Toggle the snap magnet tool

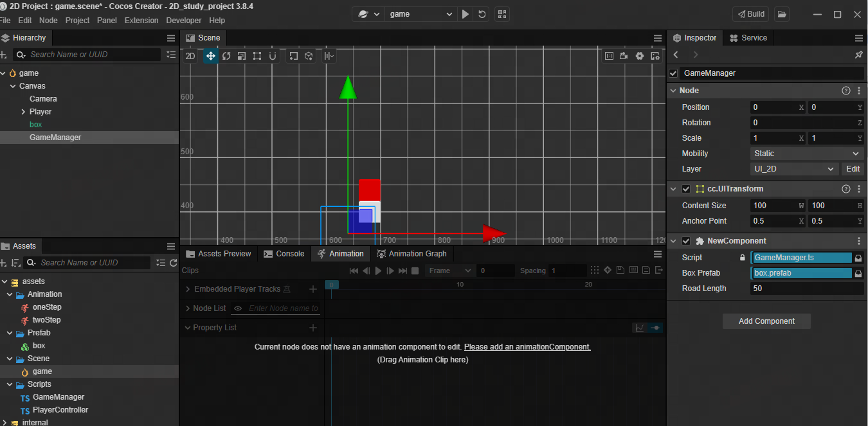click(273, 56)
